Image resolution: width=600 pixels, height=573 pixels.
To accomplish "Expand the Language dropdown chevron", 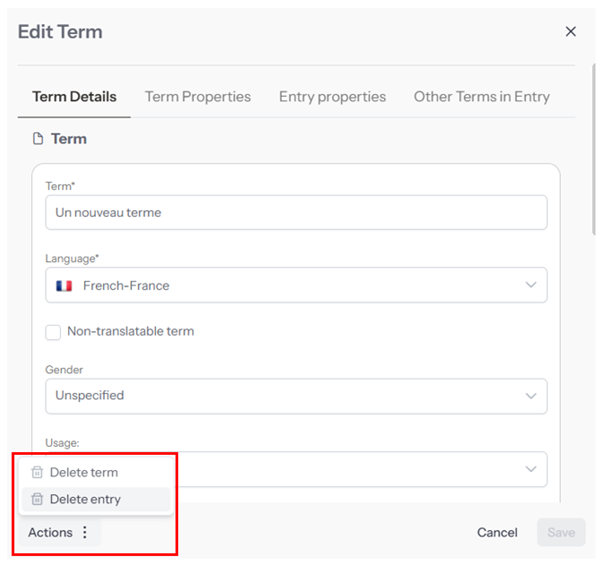I will pyautogui.click(x=531, y=285).
